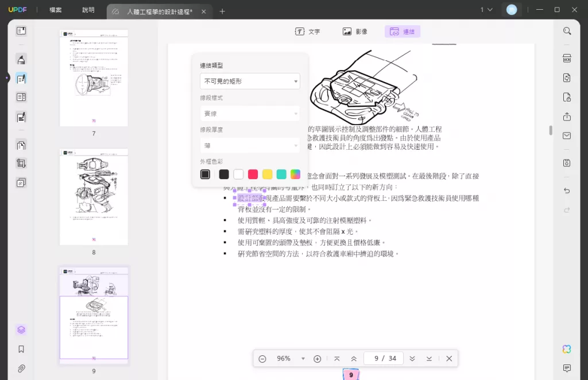Open the Crop Pages tool in sidebar
Screen dimensions: 588x380
21,164
